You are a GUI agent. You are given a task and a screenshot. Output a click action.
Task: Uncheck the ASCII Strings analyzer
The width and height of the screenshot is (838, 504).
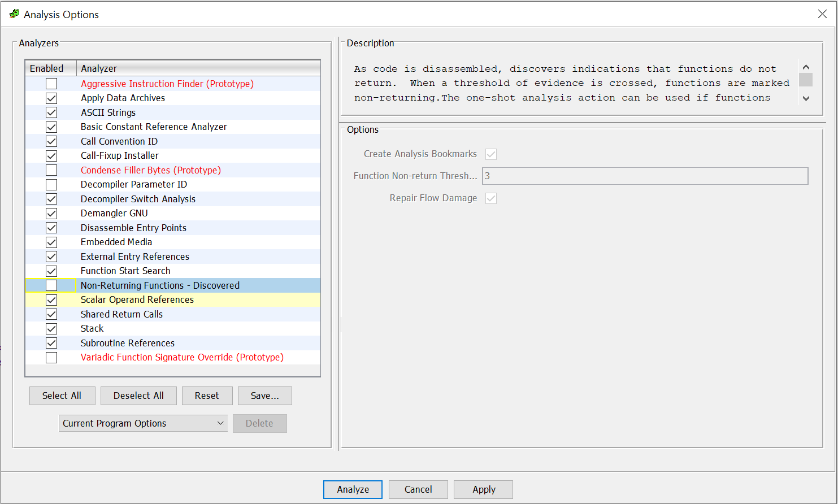(51, 112)
